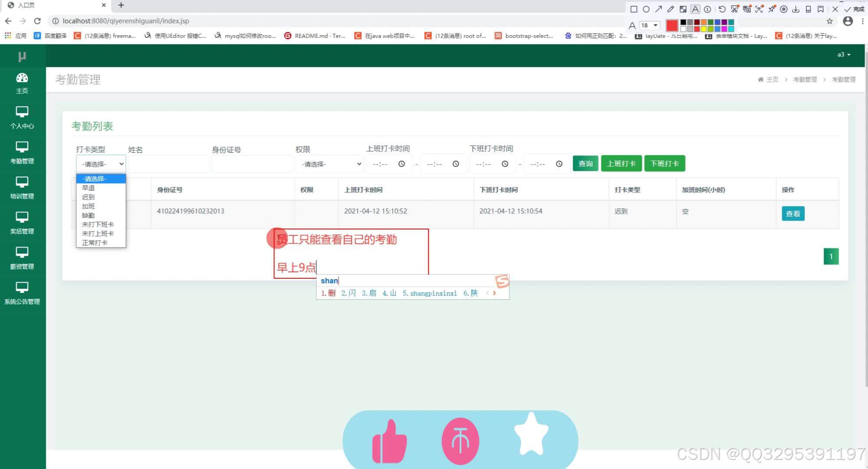Save the screenshot with download icon
The height and width of the screenshot is (469, 868).
point(796,9)
